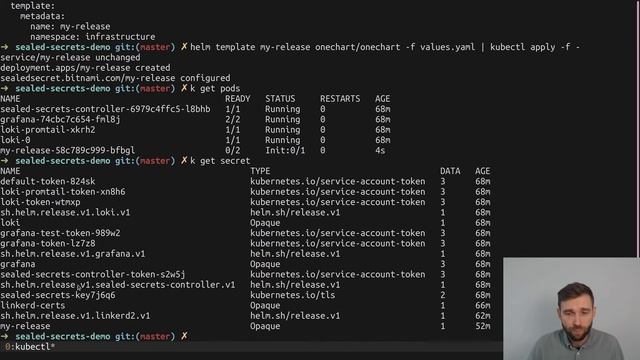The height and width of the screenshot is (360, 640).
Task: Select secret name sh.helm.release.v1.loki.v1
Action: pos(65,213)
